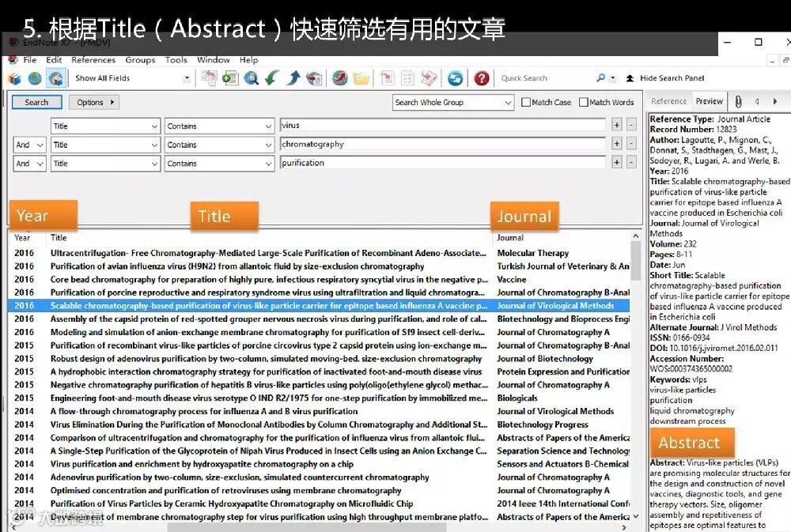The image size is (791, 532).
Task: Switch to Online Search Mode globe icon
Action: click(35, 78)
